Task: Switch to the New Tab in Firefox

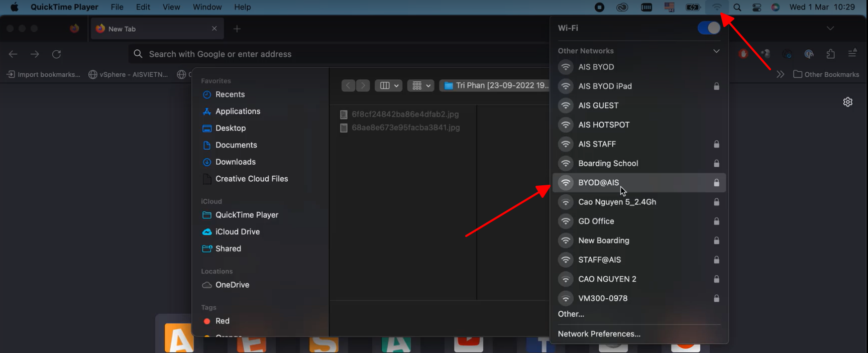Action: [x=157, y=29]
